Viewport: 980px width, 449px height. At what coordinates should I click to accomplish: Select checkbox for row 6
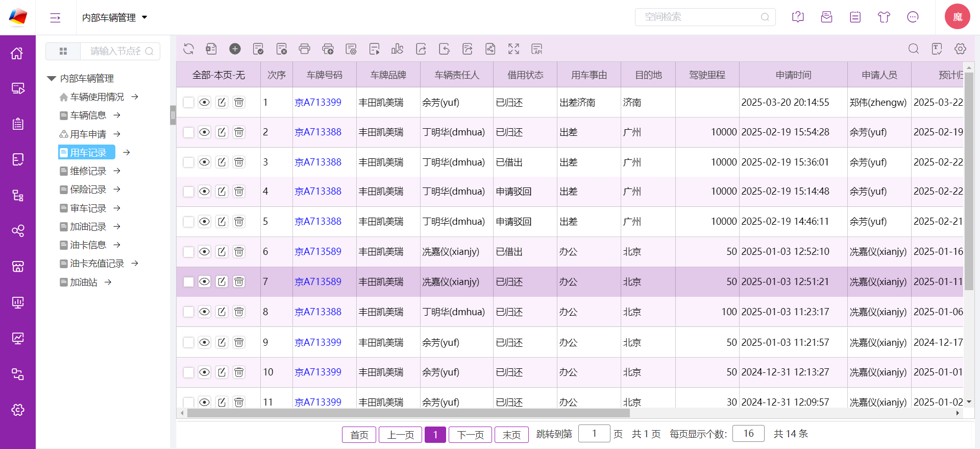(188, 252)
